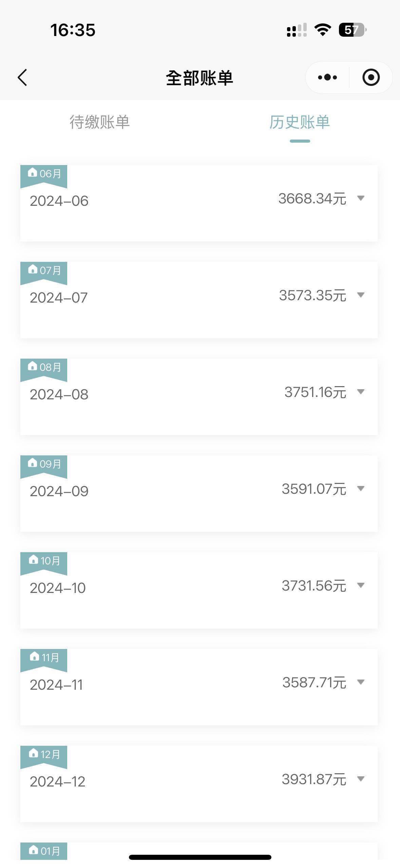Switch to the 待缴账单 tab
The image size is (400, 868).
[99, 122]
